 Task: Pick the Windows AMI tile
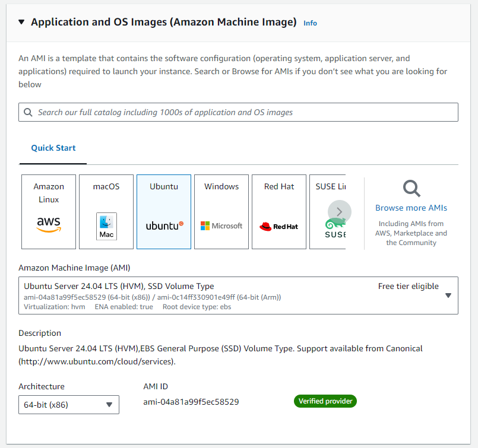[221, 212]
